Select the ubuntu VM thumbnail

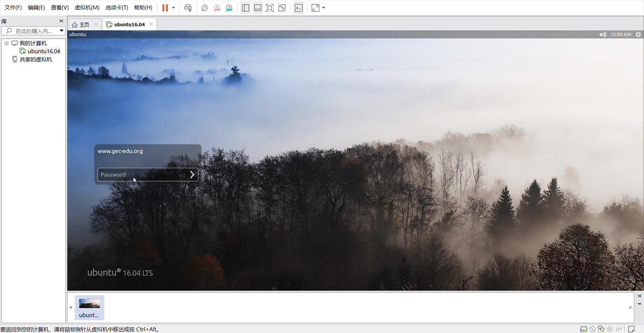89,307
